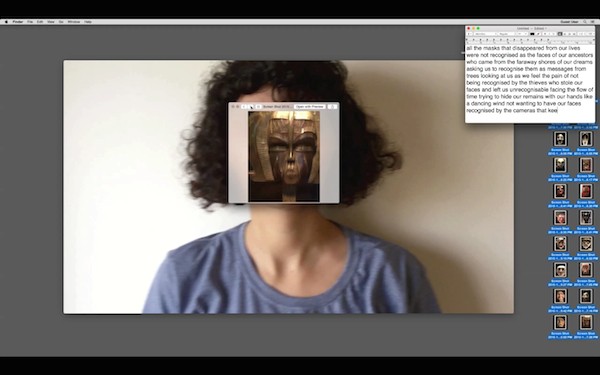Screen dimensions: 600x375
Task: Open the font style dropdown in TextEdit
Action: [506, 34]
